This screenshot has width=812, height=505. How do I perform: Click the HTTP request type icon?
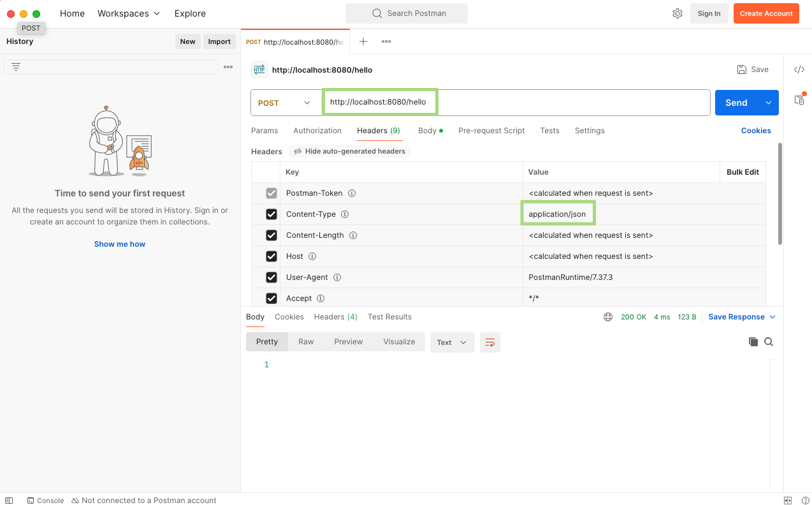(x=259, y=70)
